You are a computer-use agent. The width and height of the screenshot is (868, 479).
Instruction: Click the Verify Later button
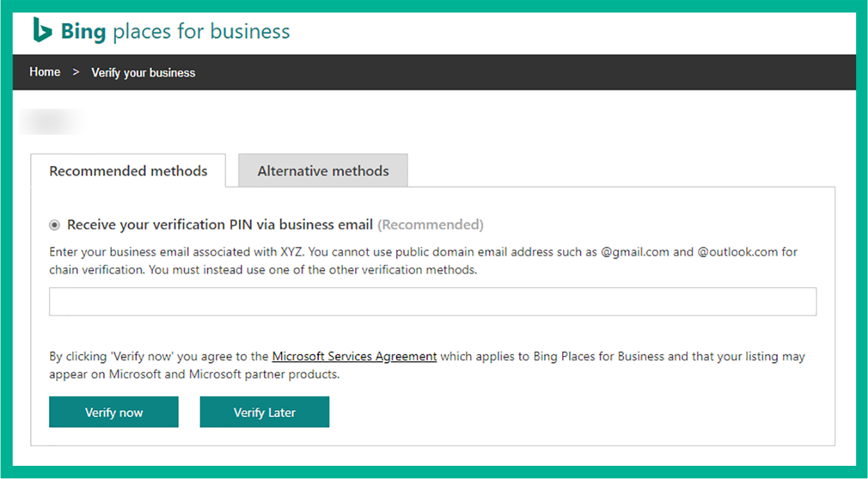point(264,412)
